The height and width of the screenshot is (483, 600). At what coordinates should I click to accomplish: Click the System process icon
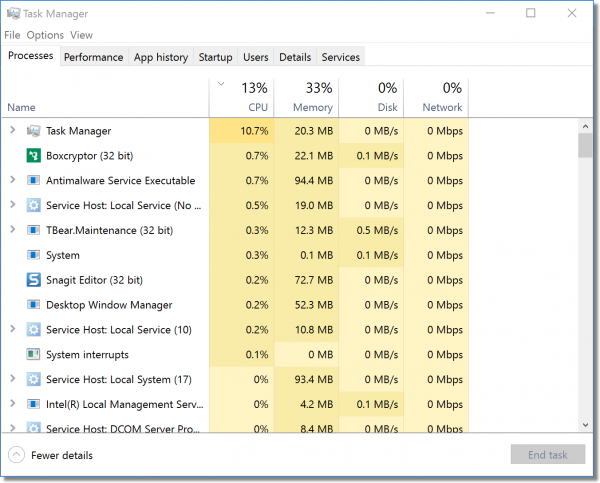point(33,255)
